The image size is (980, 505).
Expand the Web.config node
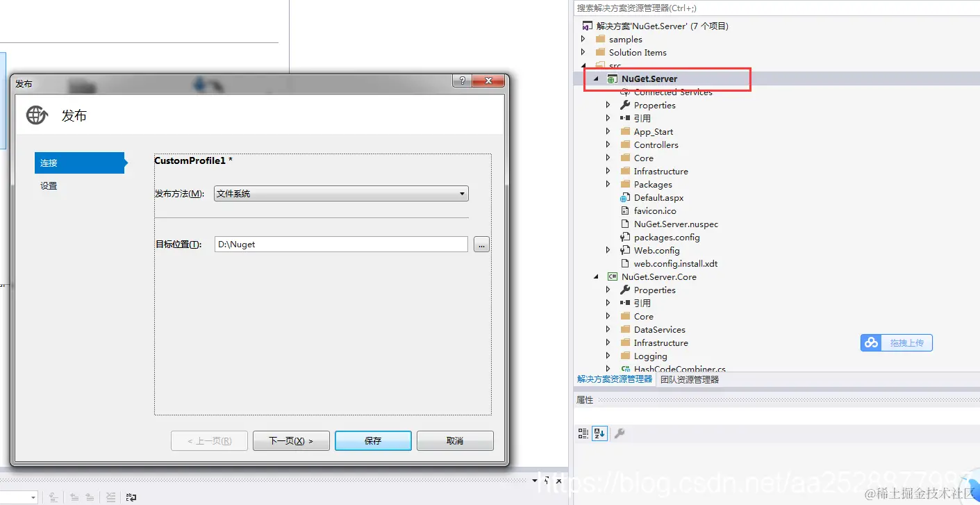(608, 251)
